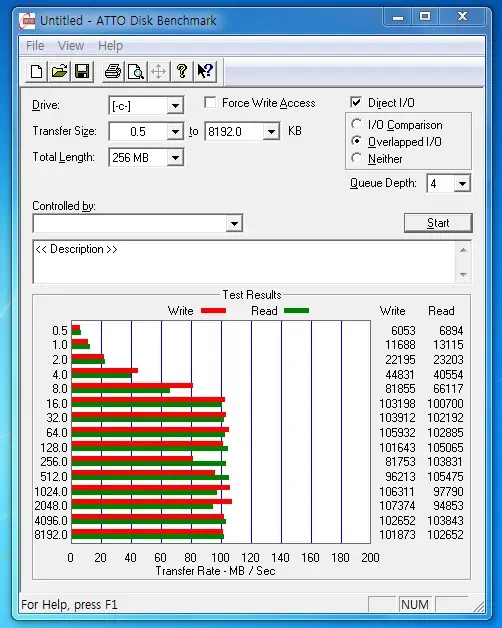
Task: Enable the Force Write Access checkbox
Action: click(210, 103)
